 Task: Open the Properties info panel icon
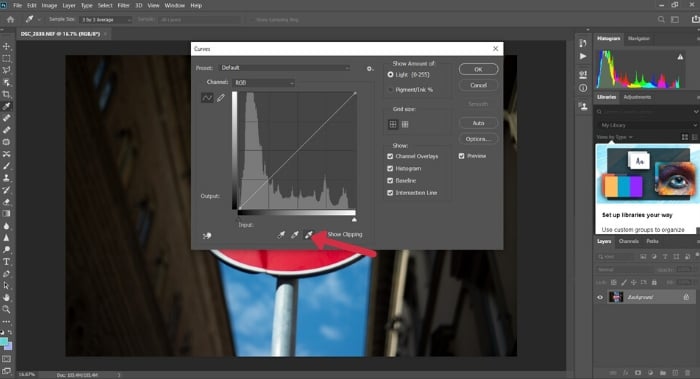(583, 88)
